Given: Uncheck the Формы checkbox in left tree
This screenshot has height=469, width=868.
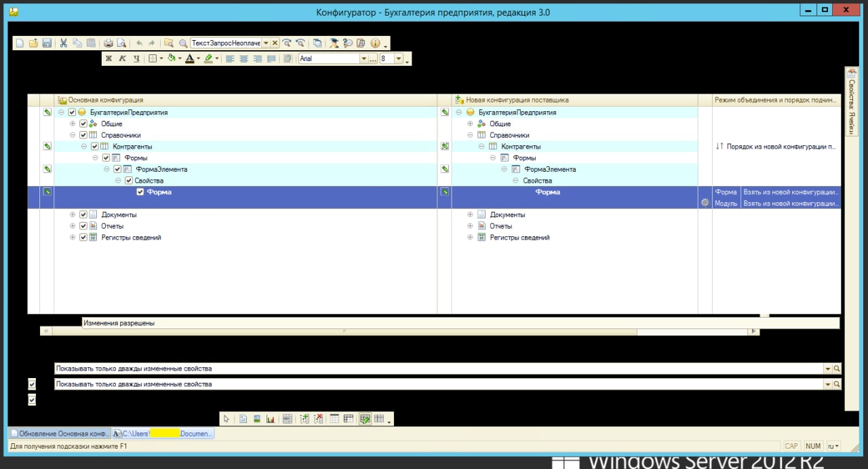Looking at the screenshot, I should pyautogui.click(x=106, y=158).
